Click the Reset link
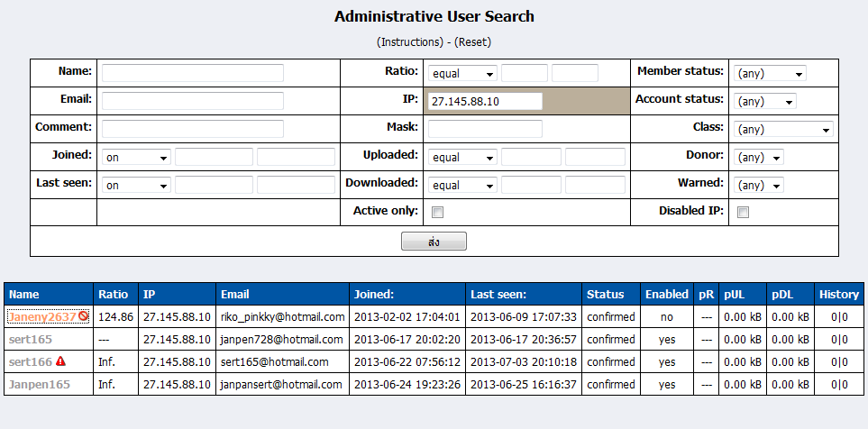 click(472, 42)
